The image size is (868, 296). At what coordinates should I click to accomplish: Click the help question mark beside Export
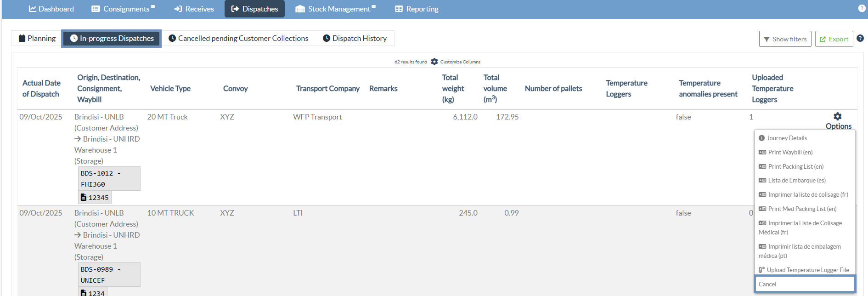point(860,39)
